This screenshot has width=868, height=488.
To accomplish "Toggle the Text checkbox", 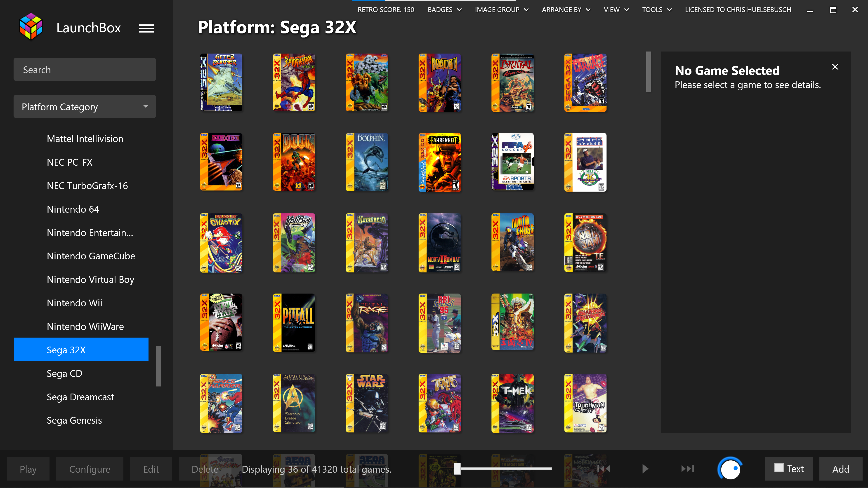I will click(x=779, y=468).
